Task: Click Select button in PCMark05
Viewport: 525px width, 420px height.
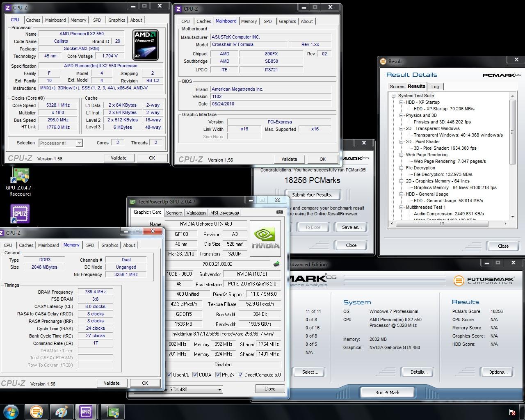Action: pyautogui.click(x=310, y=372)
